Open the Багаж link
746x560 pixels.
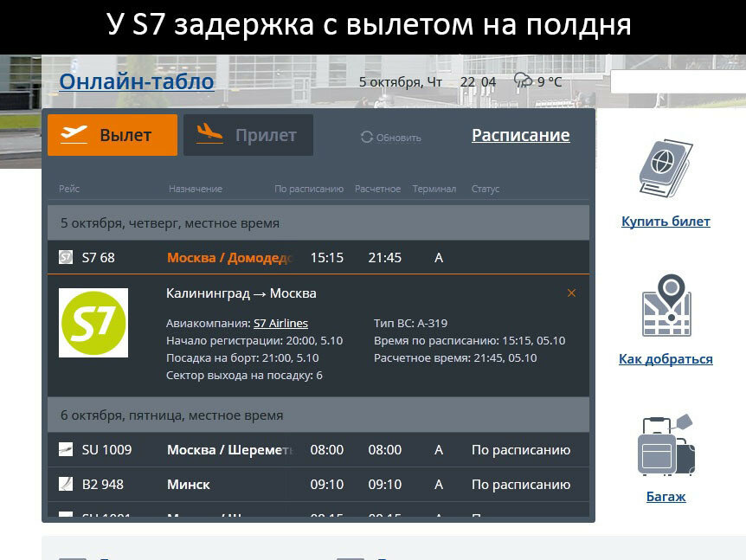point(666,497)
